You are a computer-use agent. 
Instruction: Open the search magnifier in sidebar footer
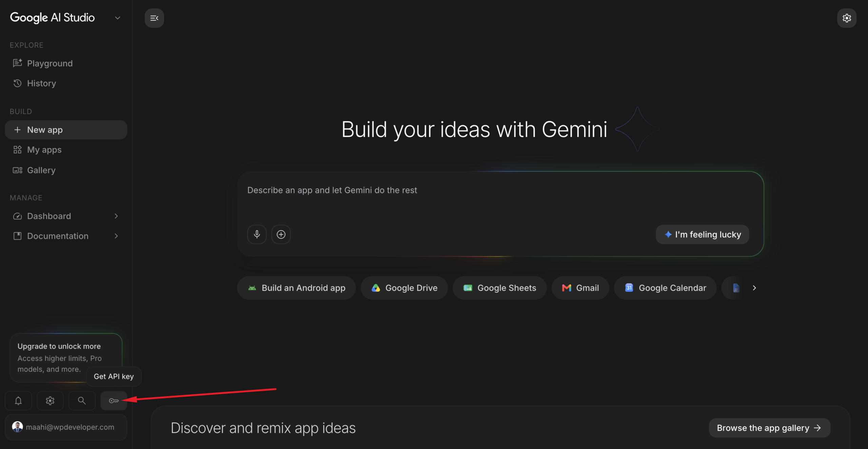[x=82, y=401]
